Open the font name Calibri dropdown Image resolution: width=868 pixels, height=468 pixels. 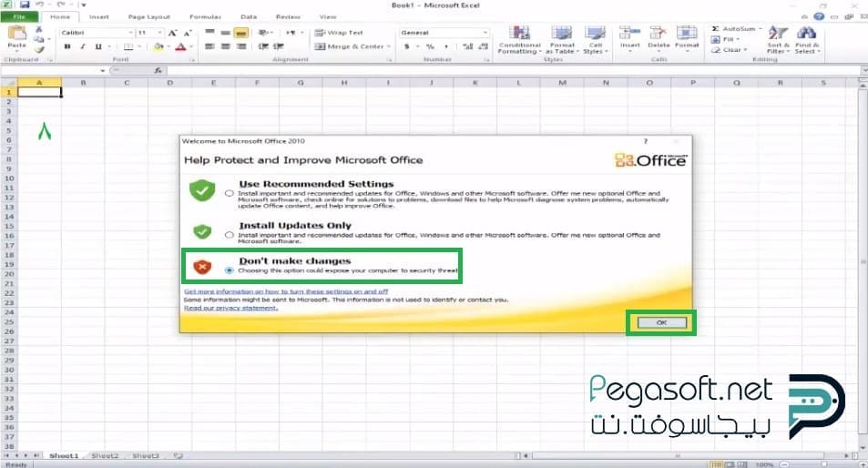tap(130, 33)
